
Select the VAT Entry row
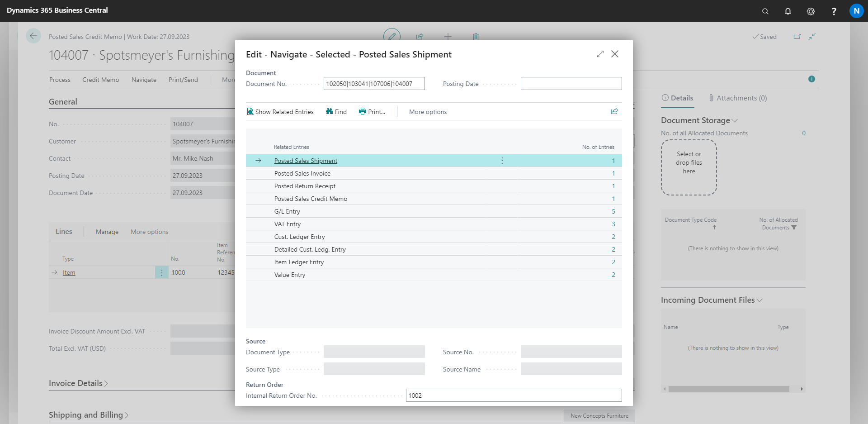(x=434, y=224)
